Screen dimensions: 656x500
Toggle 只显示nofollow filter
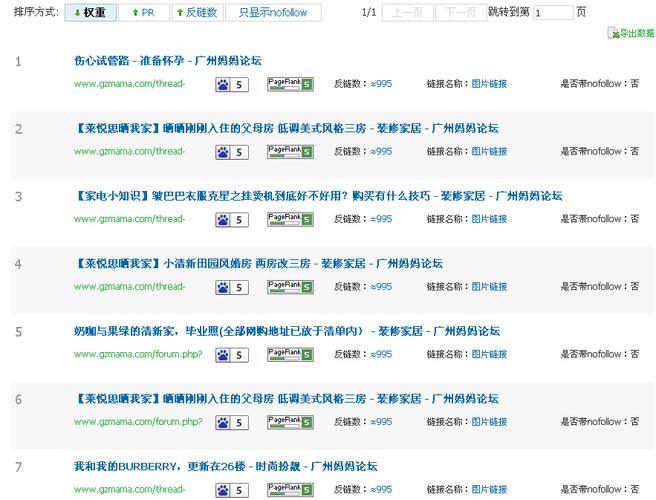pyautogui.click(x=273, y=13)
